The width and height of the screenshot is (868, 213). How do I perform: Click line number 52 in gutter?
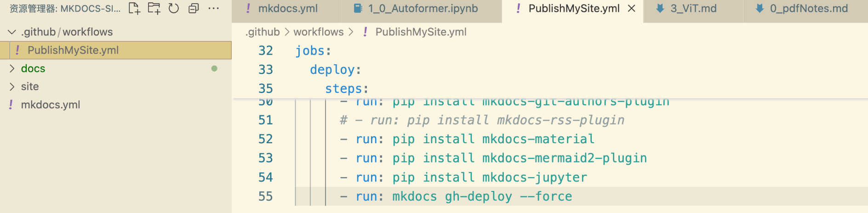tap(266, 139)
